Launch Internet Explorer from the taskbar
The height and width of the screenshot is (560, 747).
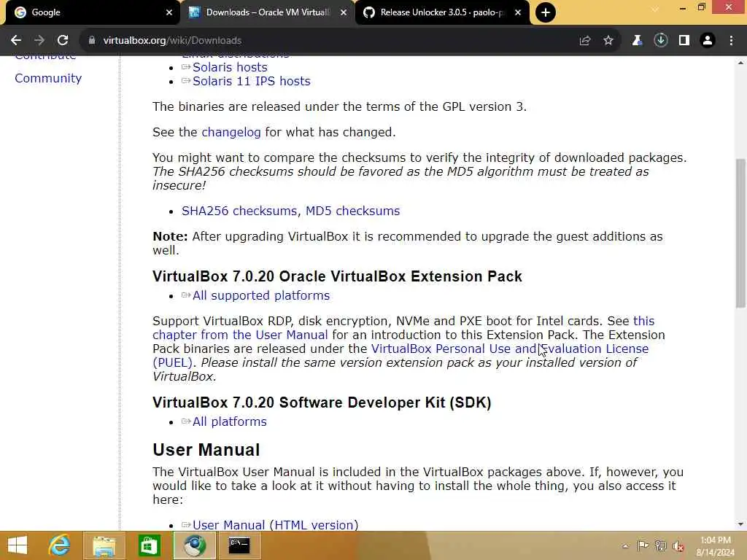click(x=60, y=545)
